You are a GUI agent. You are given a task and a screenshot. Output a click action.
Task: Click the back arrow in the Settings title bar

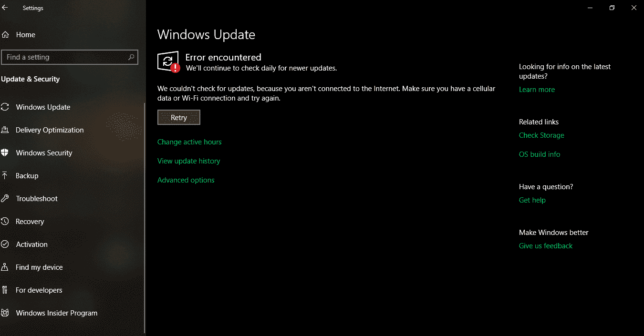tap(5, 8)
